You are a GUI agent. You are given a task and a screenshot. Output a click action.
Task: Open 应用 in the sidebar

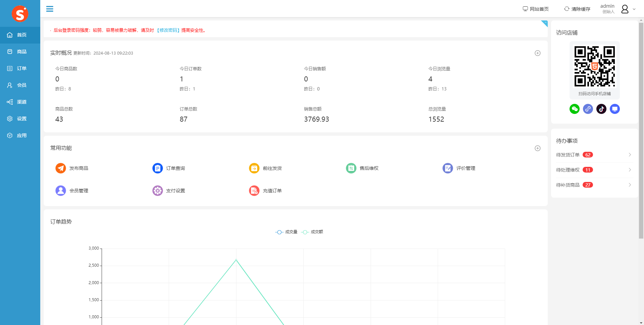click(20, 135)
